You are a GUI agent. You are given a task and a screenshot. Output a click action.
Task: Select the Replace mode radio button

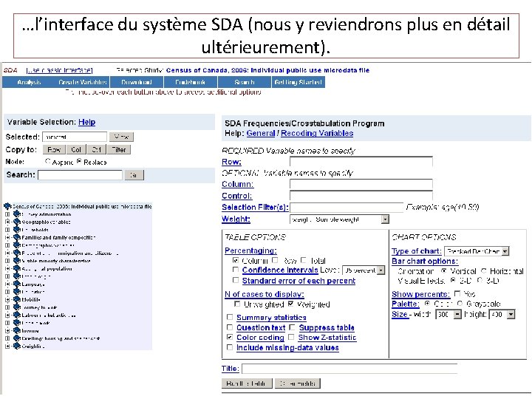pyautogui.click(x=79, y=161)
